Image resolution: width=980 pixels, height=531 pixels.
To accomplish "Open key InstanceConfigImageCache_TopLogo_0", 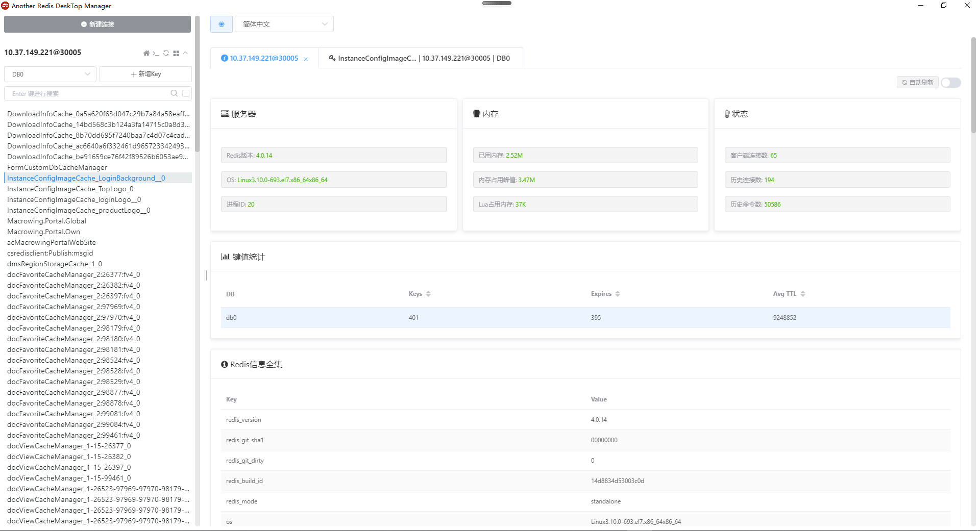I will coord(70,189).
